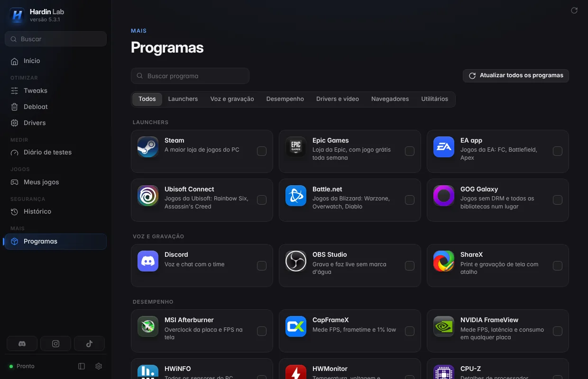588x379 pixels.
Task: Select the Epic Games checkbox
Action: click(x=410, y=151)
